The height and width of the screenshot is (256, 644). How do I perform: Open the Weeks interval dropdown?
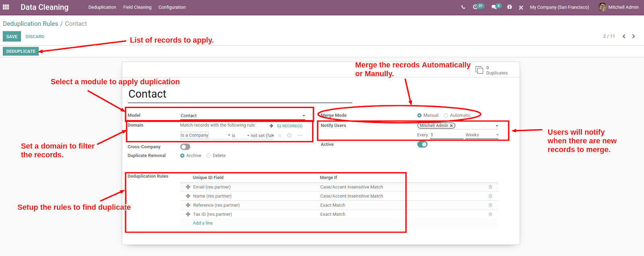coord(482,135)
